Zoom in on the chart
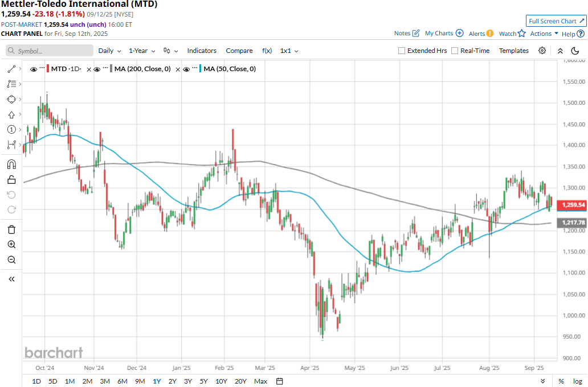The width and height of the screenshot is (588, 387). click(x=11, y=245)
